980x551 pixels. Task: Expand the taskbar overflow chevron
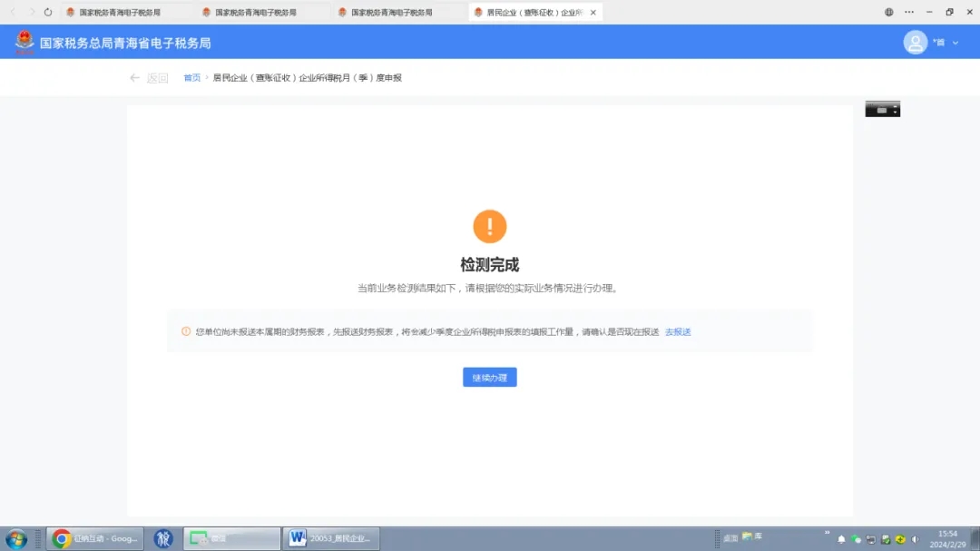click(827, 533)
